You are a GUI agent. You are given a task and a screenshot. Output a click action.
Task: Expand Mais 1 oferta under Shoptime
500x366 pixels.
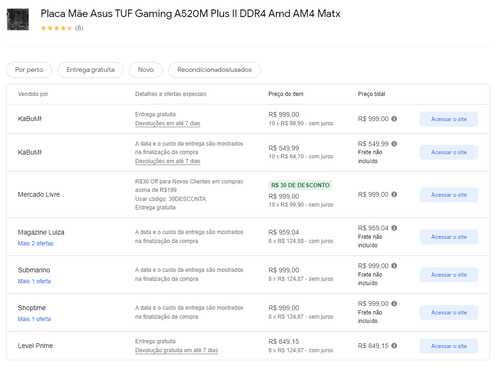(34, 319)
